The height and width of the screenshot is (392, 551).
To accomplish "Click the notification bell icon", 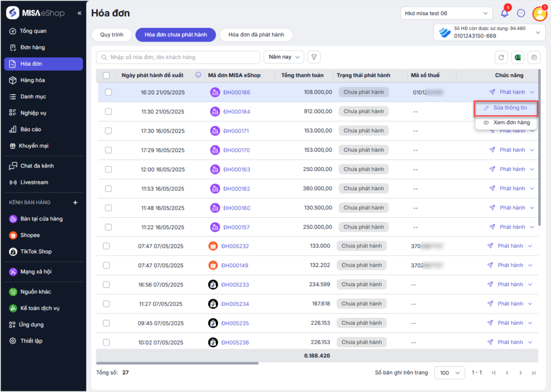I will 505,13.
